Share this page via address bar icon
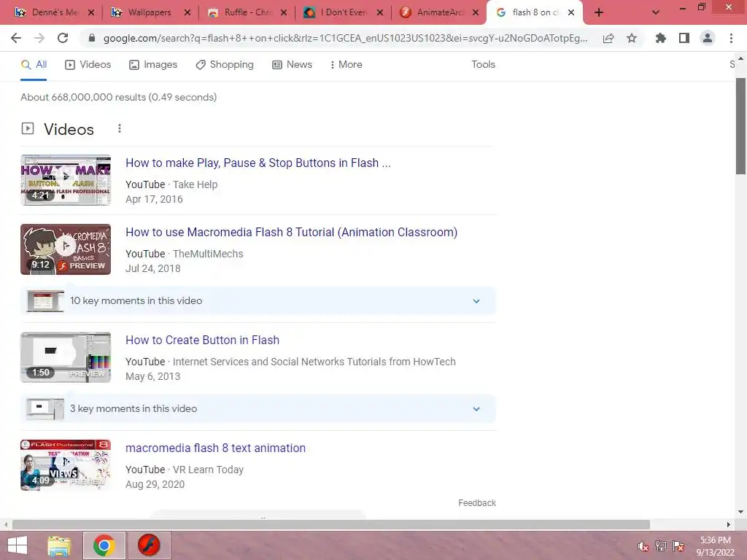This screenshot has height=560, width=747. [x=608, y=39]
